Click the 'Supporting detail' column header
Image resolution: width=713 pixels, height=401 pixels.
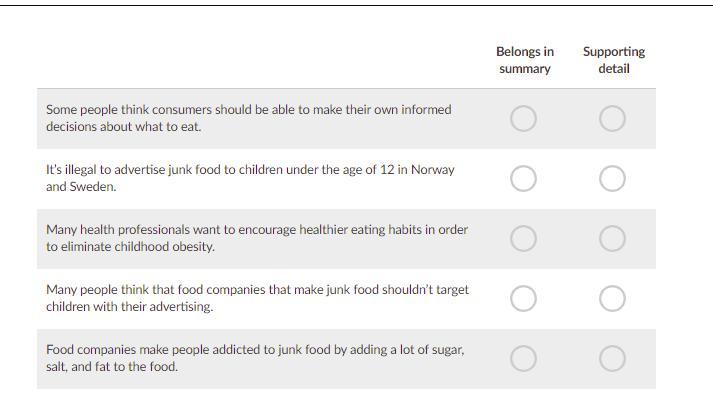[613, 60]
